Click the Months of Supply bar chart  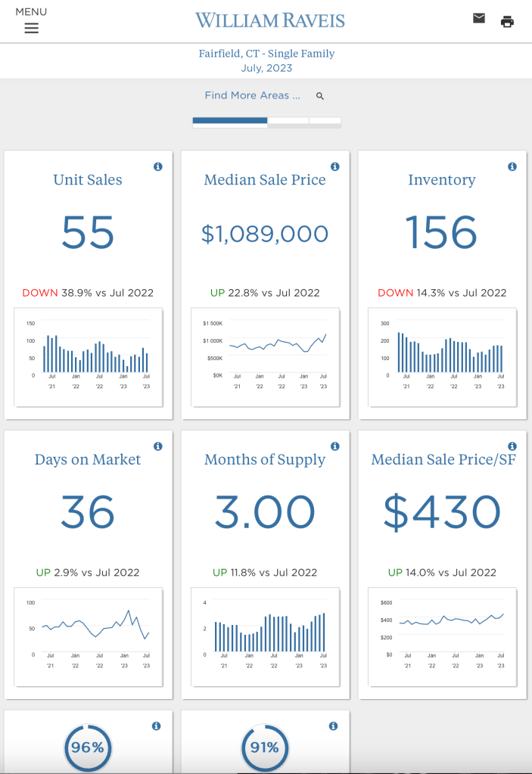coord(266,636)
